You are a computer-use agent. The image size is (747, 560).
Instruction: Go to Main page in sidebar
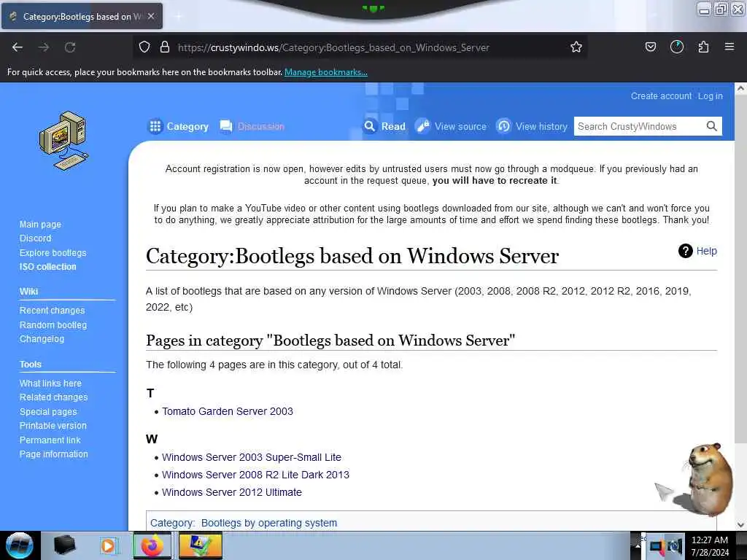point(41,225)
